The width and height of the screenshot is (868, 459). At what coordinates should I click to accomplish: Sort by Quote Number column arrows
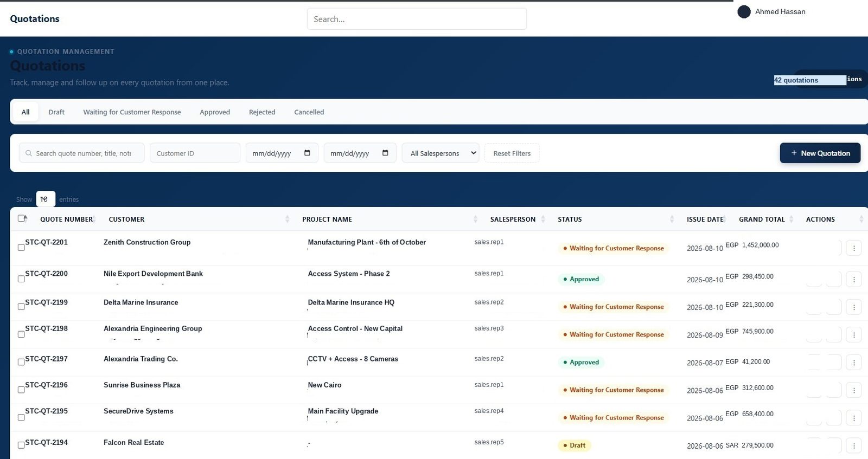point(94,219)
